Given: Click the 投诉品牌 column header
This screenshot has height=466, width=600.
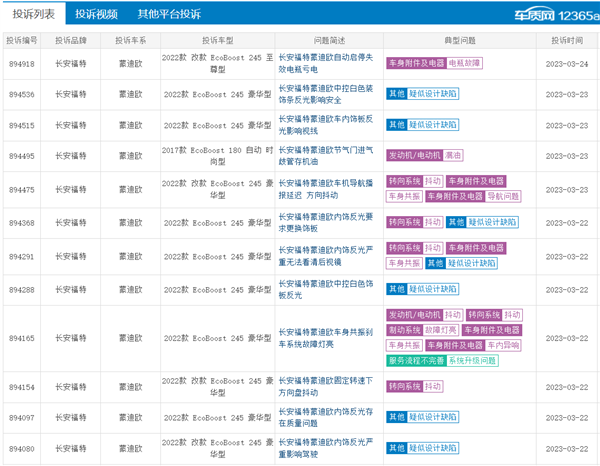Looking at the screenshot, I should tap(71, 41).
